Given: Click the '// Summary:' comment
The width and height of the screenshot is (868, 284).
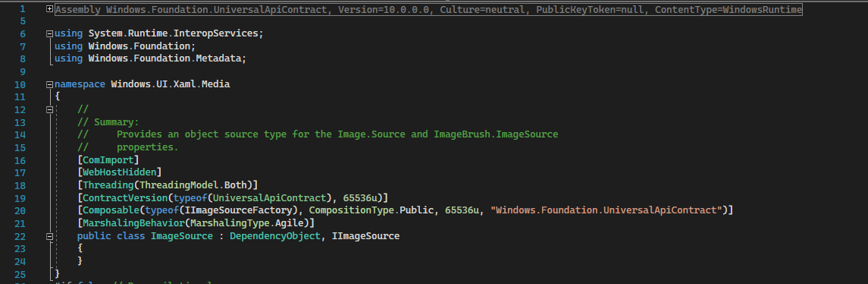Looking at the screenshot, I should [x=108, y=122].
